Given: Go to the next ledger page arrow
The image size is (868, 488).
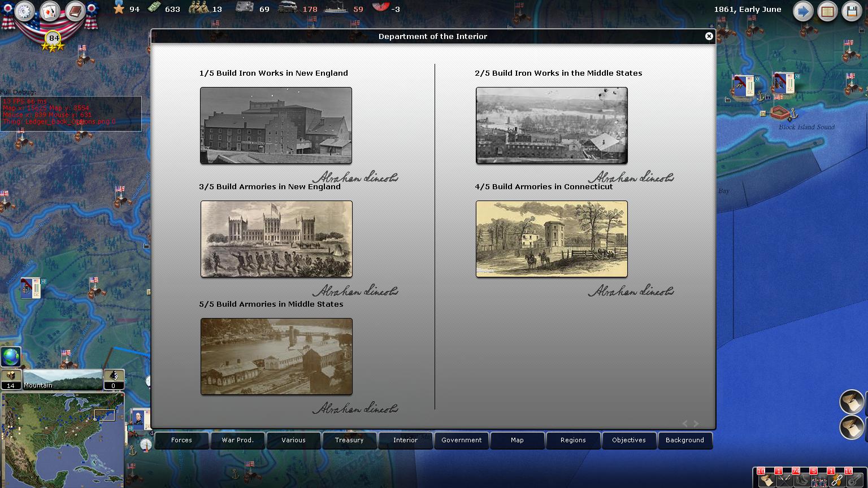Looking at the screenshot, I should click(696, 424).
